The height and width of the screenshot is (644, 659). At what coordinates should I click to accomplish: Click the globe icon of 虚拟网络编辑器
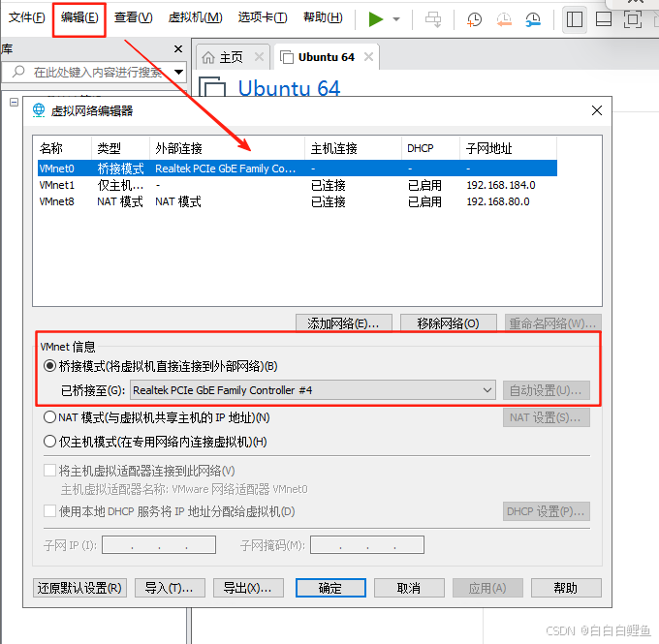(39, 110)
